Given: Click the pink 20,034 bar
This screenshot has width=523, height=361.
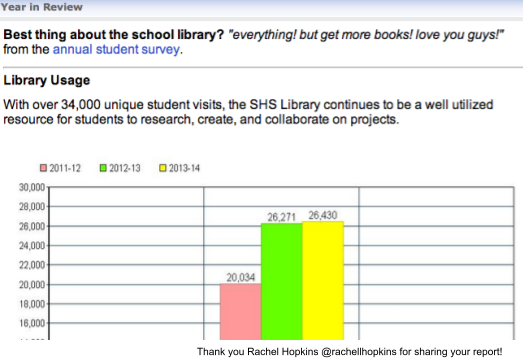Looking at the screenshot, I should 240,312.
